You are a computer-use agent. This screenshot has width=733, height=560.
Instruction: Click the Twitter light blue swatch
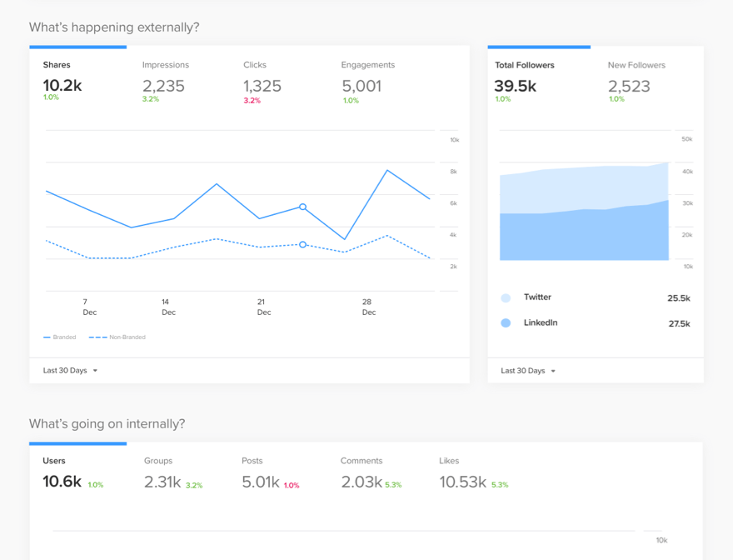pos(506,297)
